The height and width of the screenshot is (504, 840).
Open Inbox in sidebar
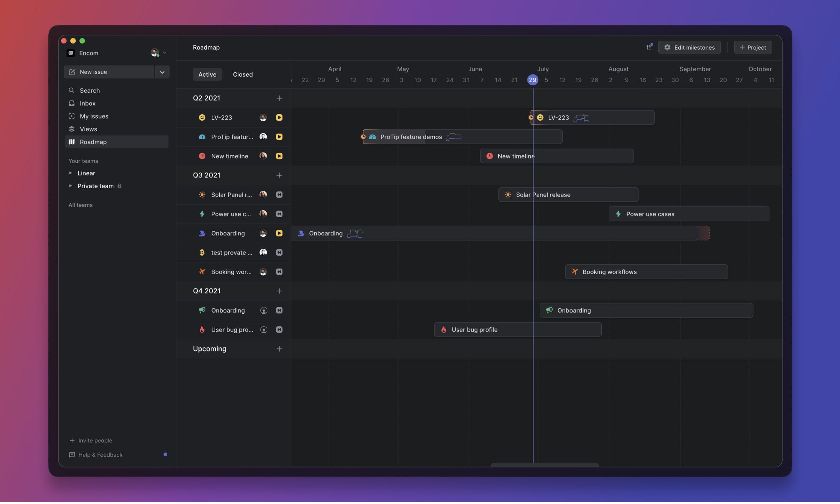pos(87,104)
